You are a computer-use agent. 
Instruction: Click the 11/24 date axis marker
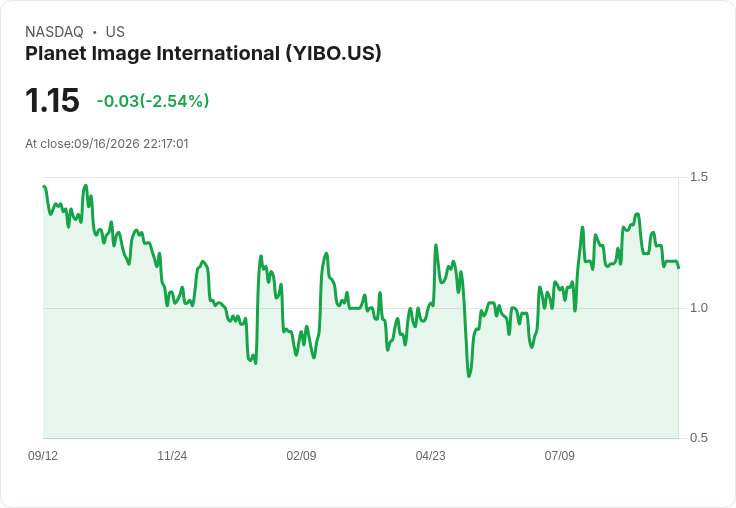(x=172, y=455)
